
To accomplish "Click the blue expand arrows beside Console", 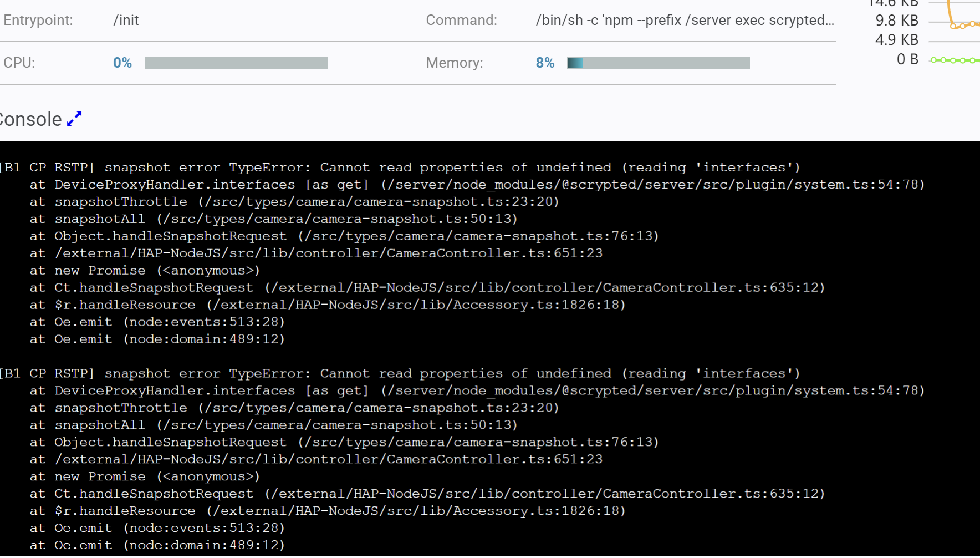I will pyautogui.click(x=74, y=117).
